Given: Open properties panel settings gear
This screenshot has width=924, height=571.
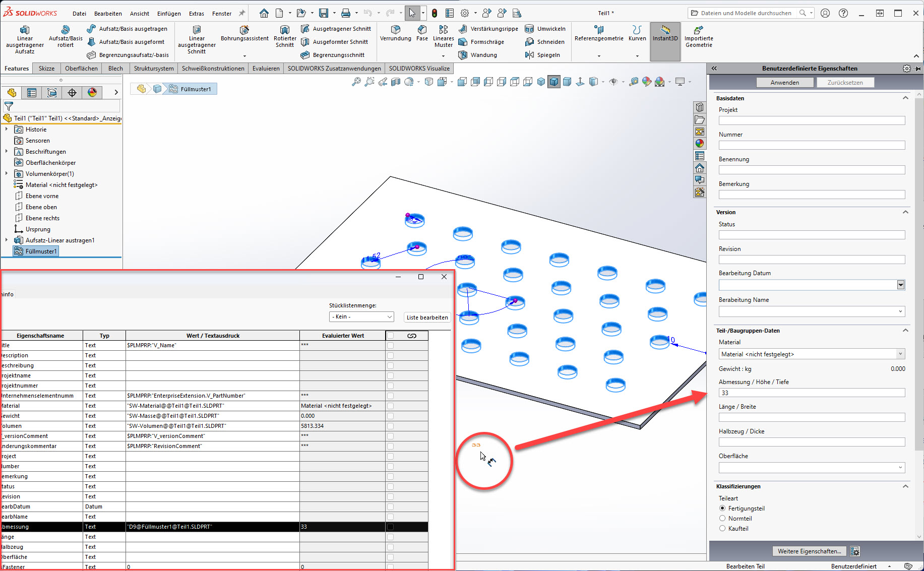Looking at the screenshot, I should pos(907,68).
